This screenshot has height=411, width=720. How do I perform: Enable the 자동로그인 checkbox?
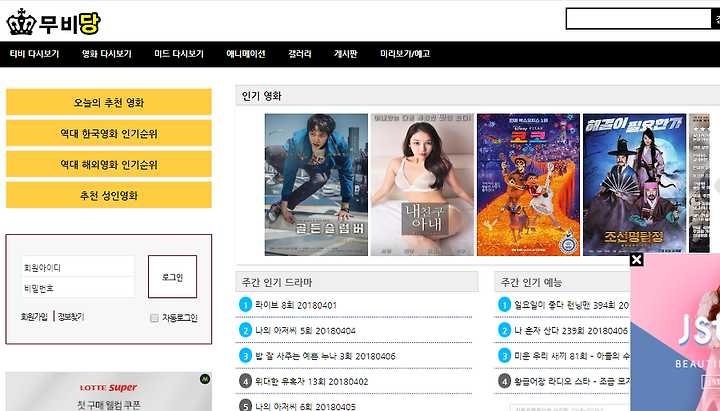tap(154, 318)
